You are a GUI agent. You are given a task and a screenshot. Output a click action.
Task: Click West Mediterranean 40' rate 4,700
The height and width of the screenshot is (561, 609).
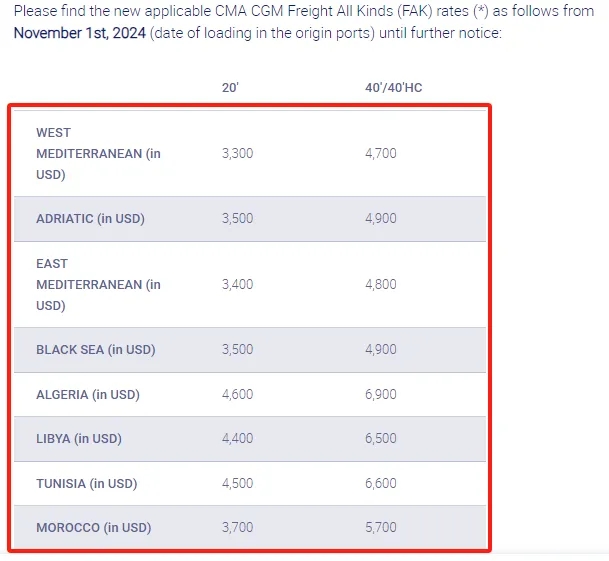[381, 153]
